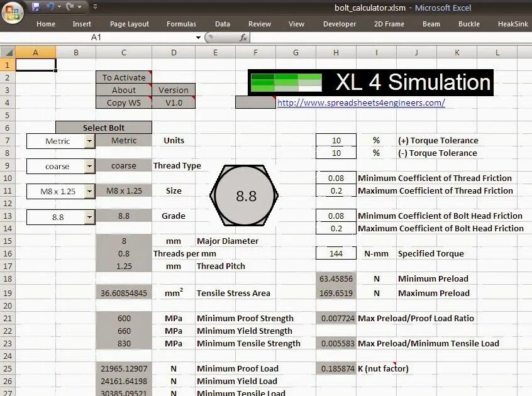Expand the 8.8 grade dropdown

click(89, 217)
